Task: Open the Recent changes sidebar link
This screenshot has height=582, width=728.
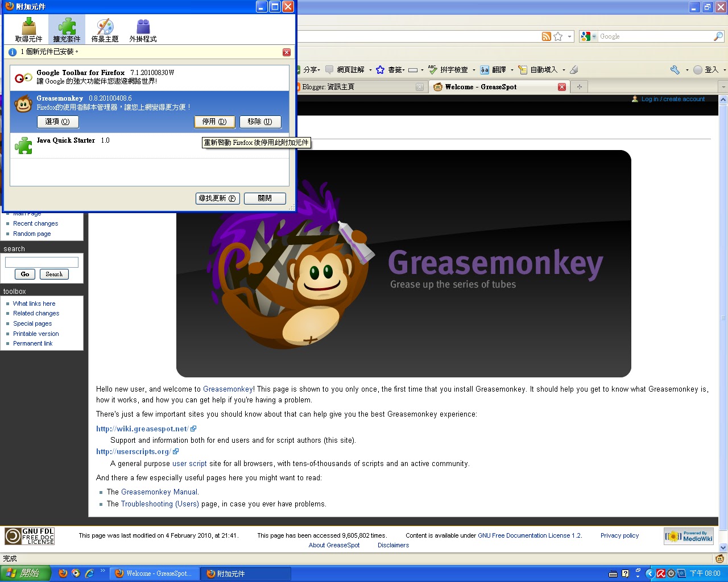Action: [x=35, y=223]
